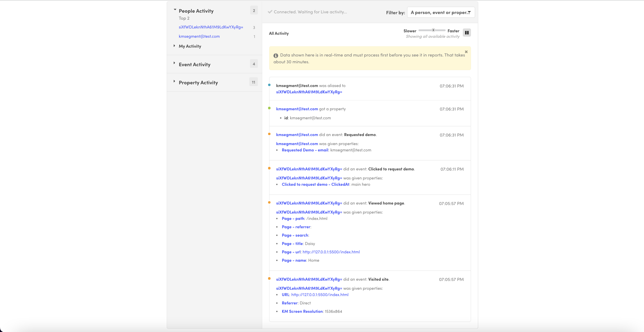Pause the live activity stream
Screen dimensions: 644x332
tap(466, 33)
